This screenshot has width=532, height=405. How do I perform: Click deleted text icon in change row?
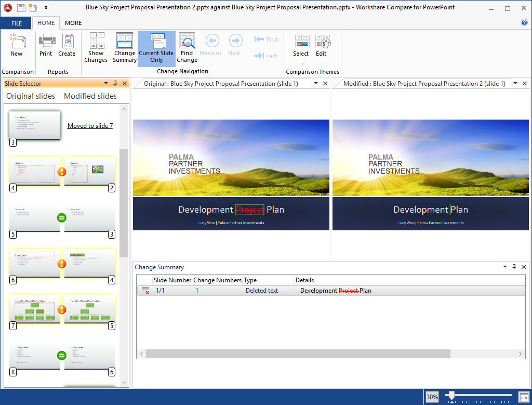(x=145, y=291)
